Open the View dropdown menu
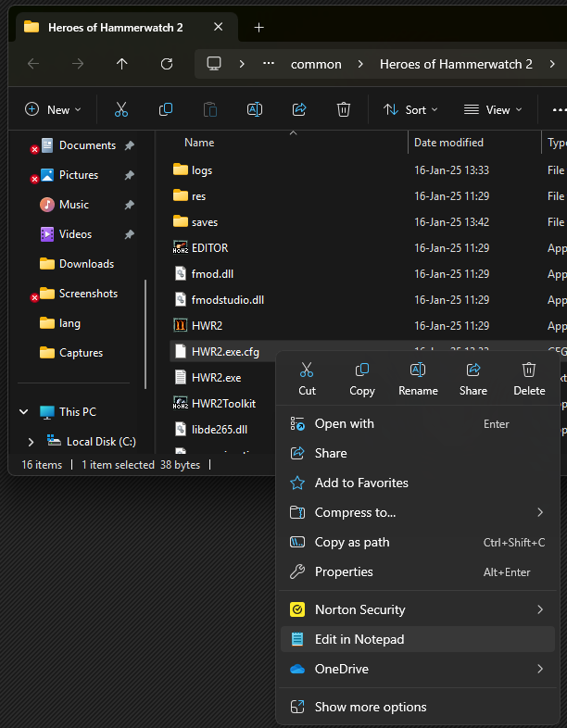This screenshot has height=728, width=567. [x=493, y=109]
